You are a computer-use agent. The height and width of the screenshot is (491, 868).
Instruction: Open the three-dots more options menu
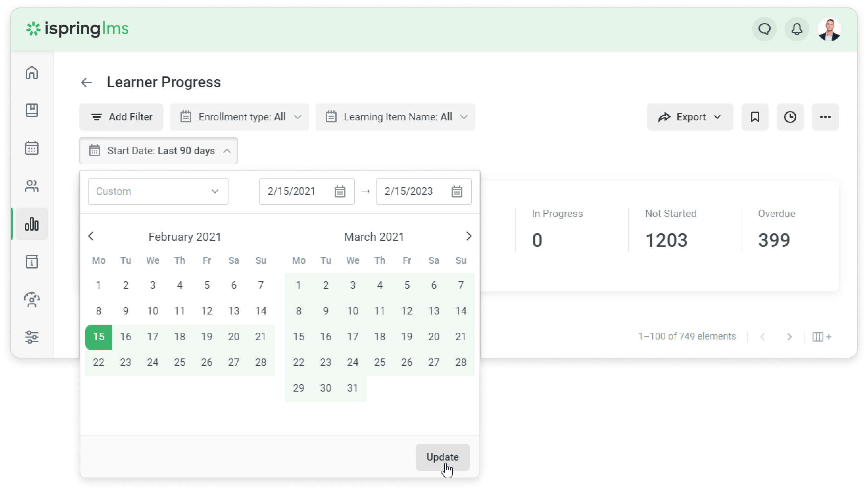[825, 117]
